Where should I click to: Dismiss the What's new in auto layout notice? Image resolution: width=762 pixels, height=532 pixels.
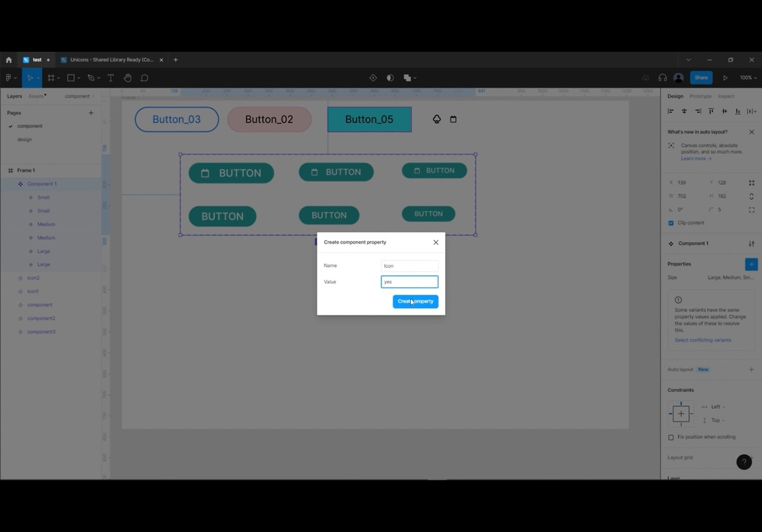(751, 132)
